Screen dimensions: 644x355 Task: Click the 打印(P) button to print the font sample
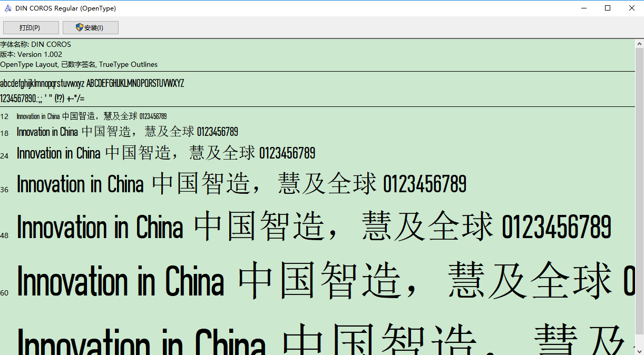tap(31, 27)
